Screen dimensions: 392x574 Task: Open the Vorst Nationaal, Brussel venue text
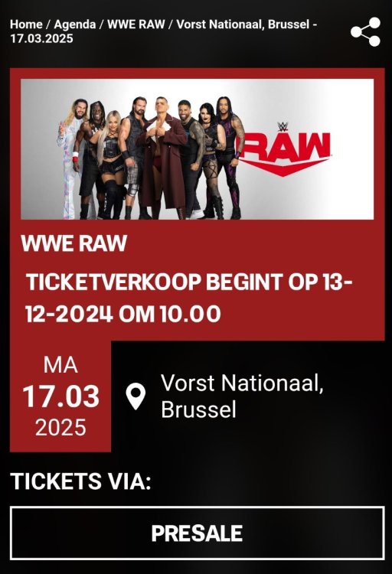pos(242,396)
